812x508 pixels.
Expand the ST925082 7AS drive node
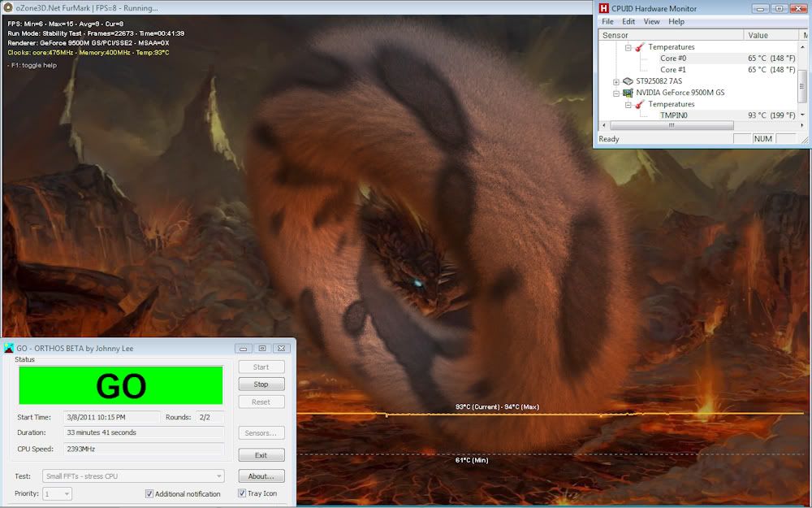point(615,81)
